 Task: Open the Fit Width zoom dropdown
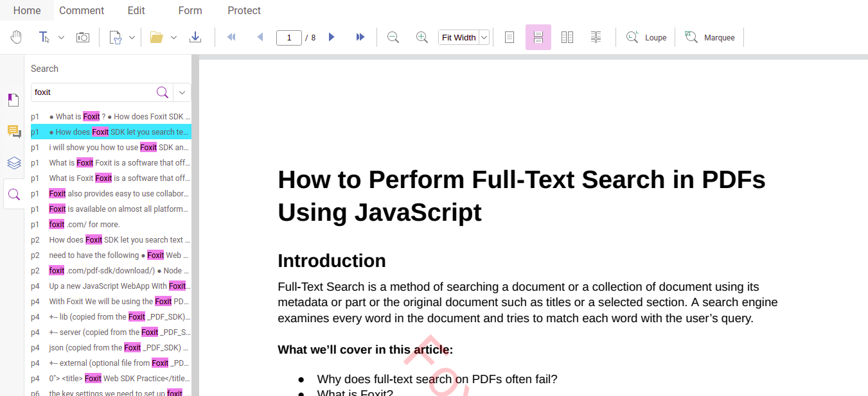point(484,37)
